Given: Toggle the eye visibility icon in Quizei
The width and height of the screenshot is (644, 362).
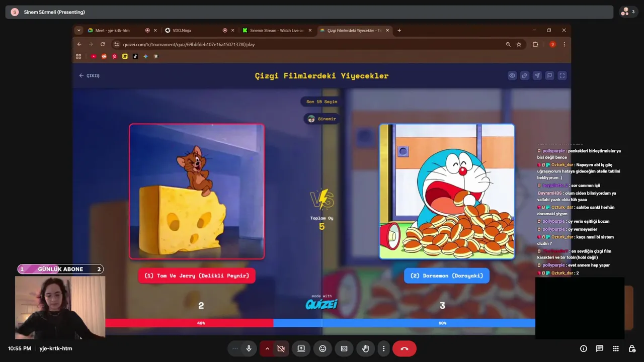Looking at the screenshot, I should (x=512, y=75).
